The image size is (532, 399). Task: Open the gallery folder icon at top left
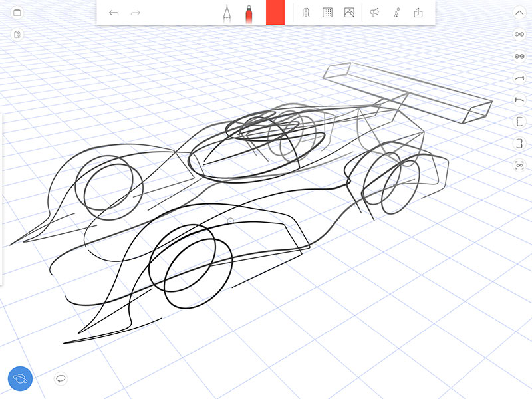[17, 13]
